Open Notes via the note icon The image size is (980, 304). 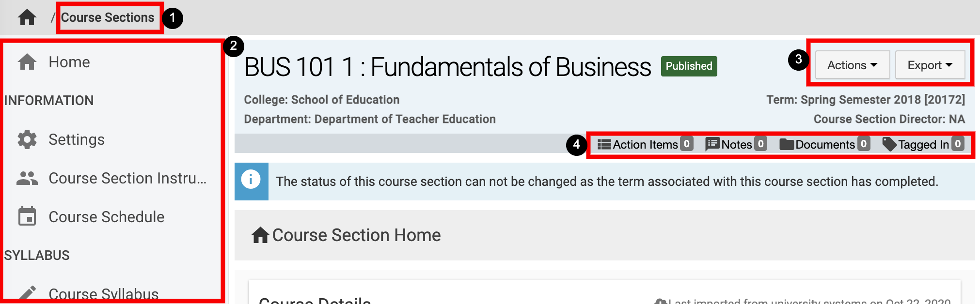tap(712, 144)
